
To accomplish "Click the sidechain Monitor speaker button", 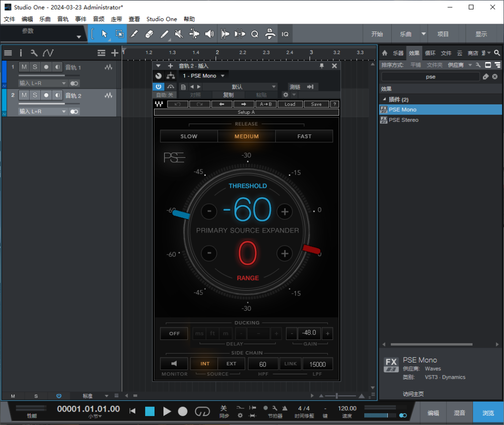I will pyautogui.click(x=174, y=364).
